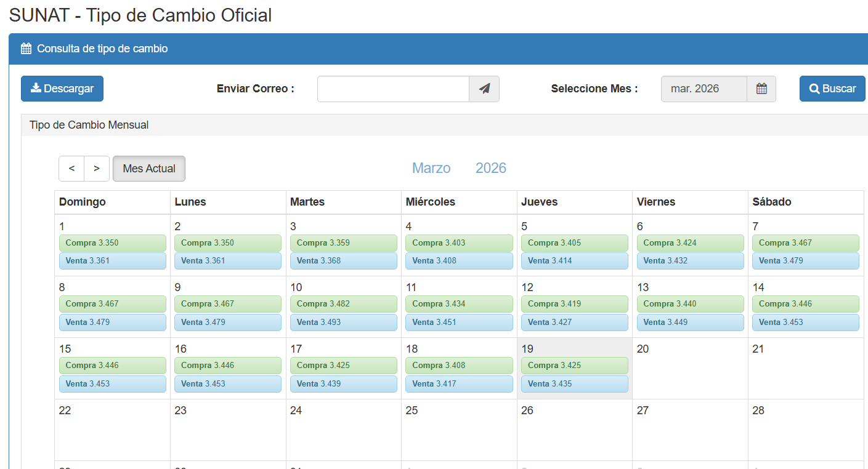
Task: Click Venta 3.417 on March 18
Action: click(x=459, y=384)
